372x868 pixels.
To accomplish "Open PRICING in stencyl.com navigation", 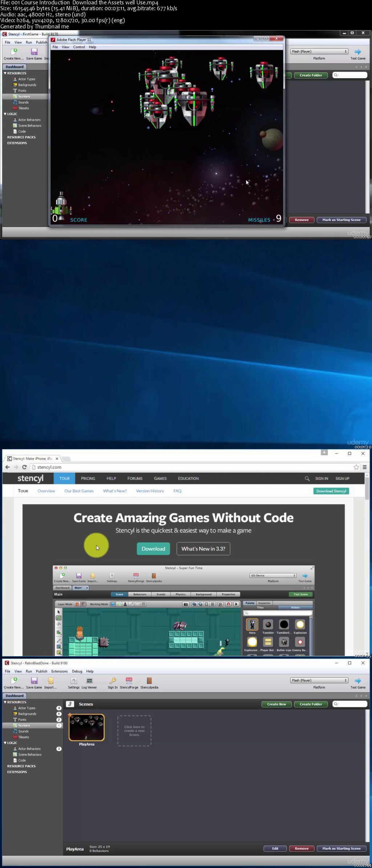I will pos(88,479).
